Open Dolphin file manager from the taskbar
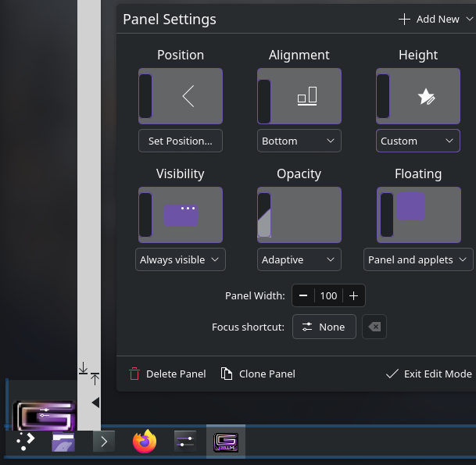The image size is (476, 465). coord(63,442)
